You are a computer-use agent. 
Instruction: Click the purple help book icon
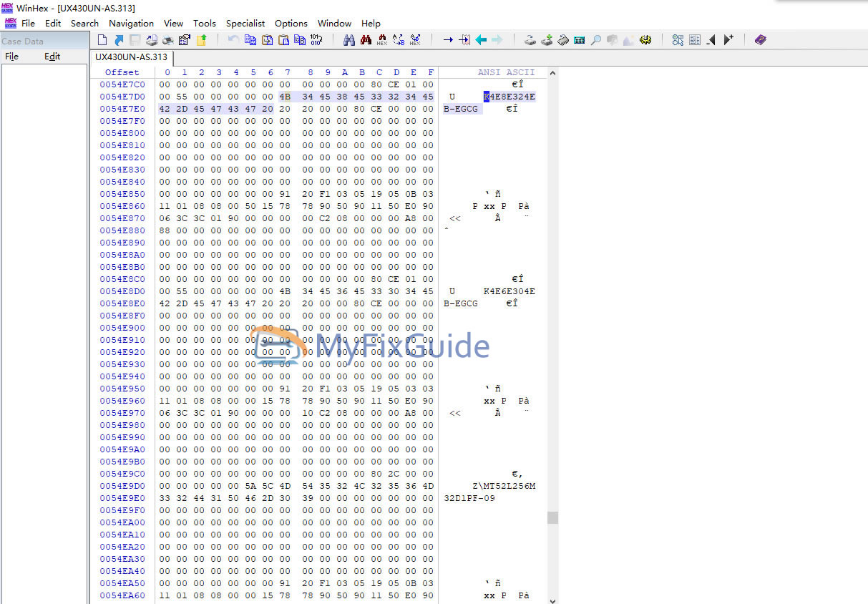pyautogui.click(x=760, y=40)
